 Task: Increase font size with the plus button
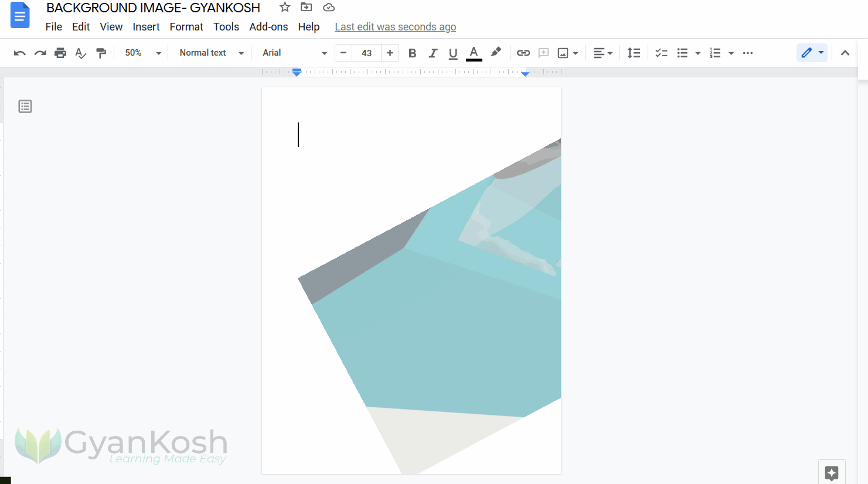point(390,52)
